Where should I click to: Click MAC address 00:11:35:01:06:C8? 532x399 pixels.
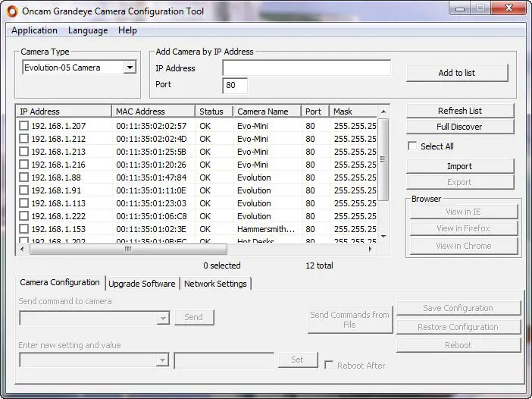(x=152, y=216)
